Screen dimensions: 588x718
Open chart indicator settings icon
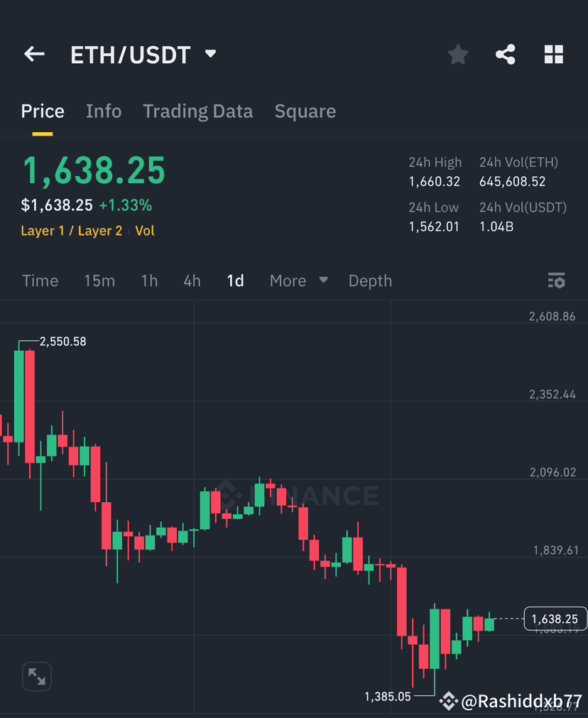pos(556,280)
